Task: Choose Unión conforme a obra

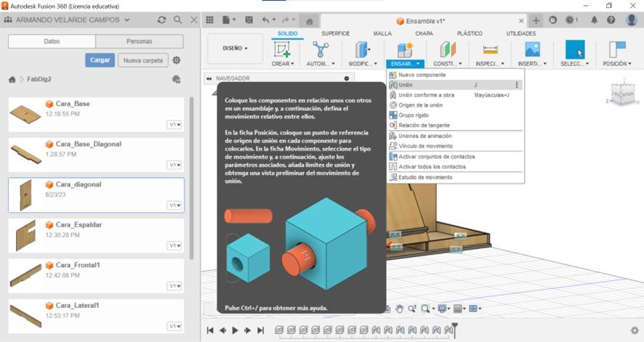Action: coord(456,95)
